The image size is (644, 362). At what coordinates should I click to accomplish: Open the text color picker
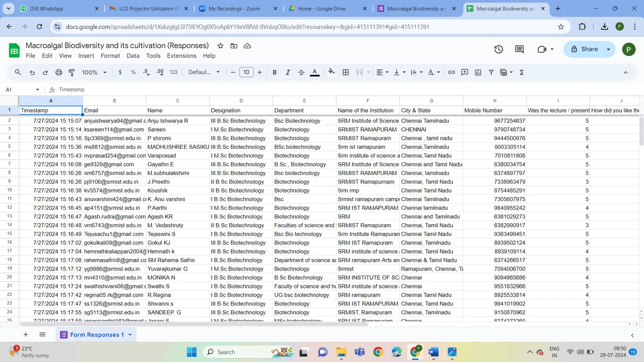[x=315, y=72]
